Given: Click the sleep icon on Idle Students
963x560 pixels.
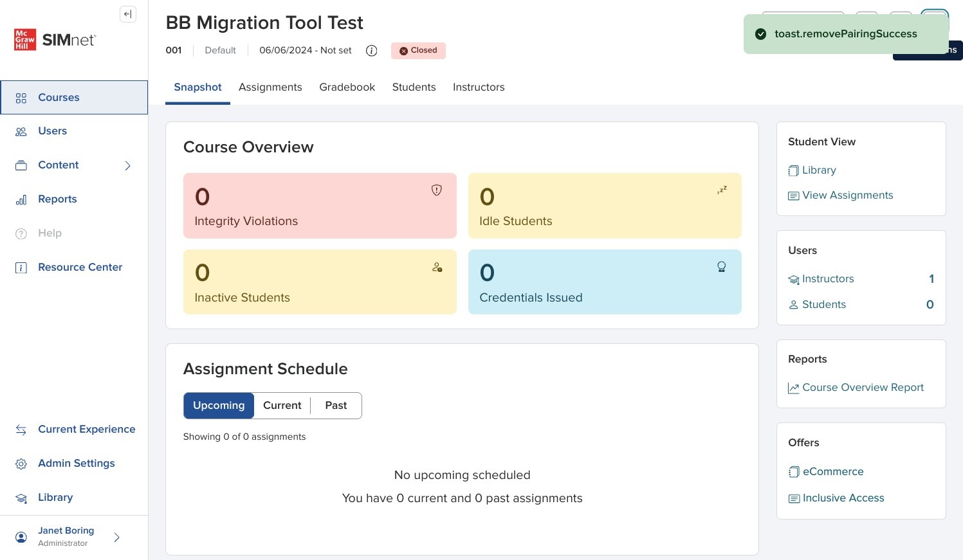Looking at the screenshot, I should point(722,190).
